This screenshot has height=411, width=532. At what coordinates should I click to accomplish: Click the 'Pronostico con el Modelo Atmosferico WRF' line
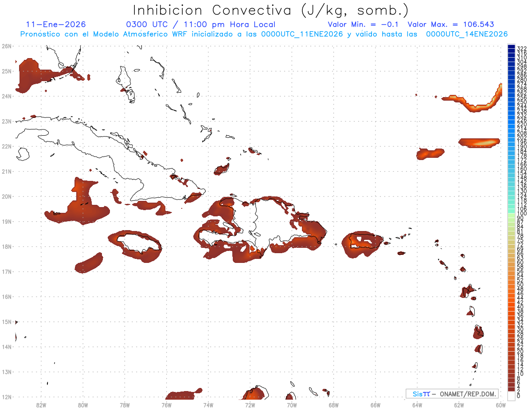[x=264, y=34]
